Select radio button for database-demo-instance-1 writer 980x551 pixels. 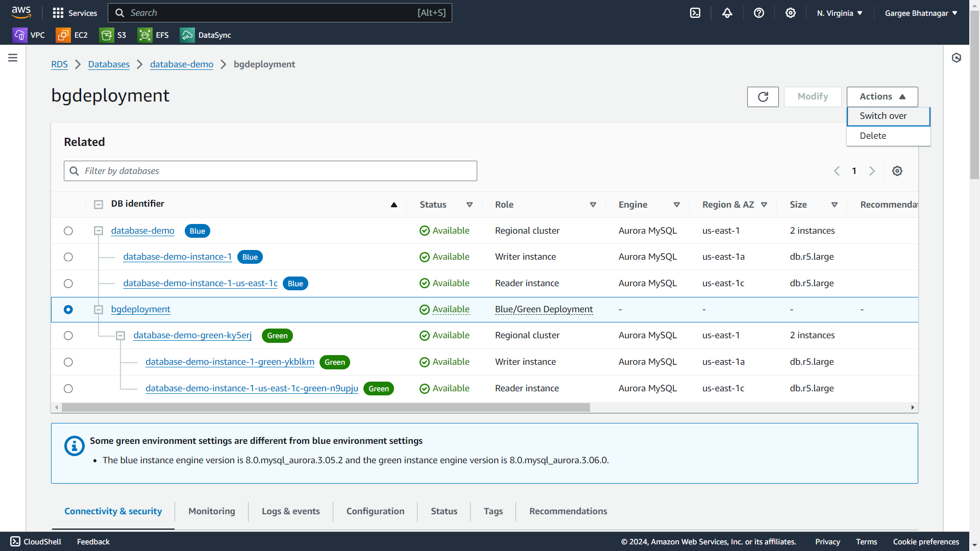click(x=68, y=257)
